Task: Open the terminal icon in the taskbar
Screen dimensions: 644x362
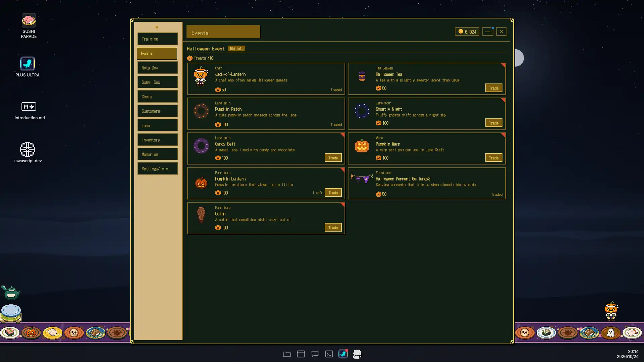Action: tap(329, 354)
